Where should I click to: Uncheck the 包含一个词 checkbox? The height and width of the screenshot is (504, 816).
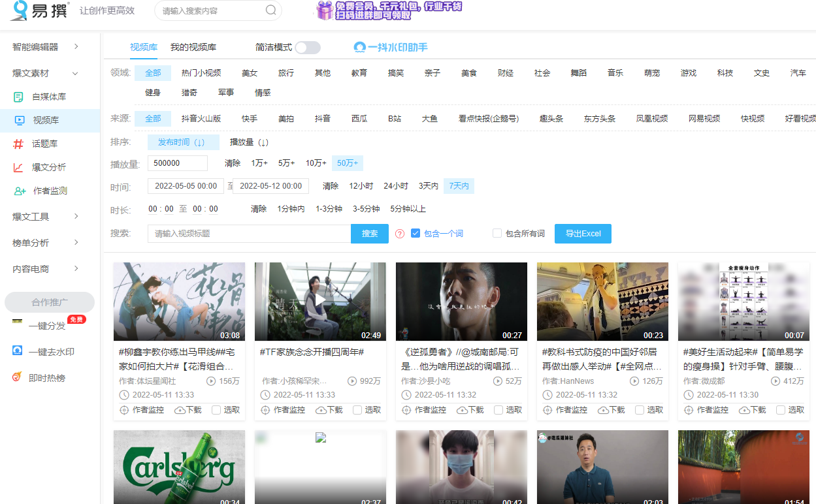tap(416, 233)
